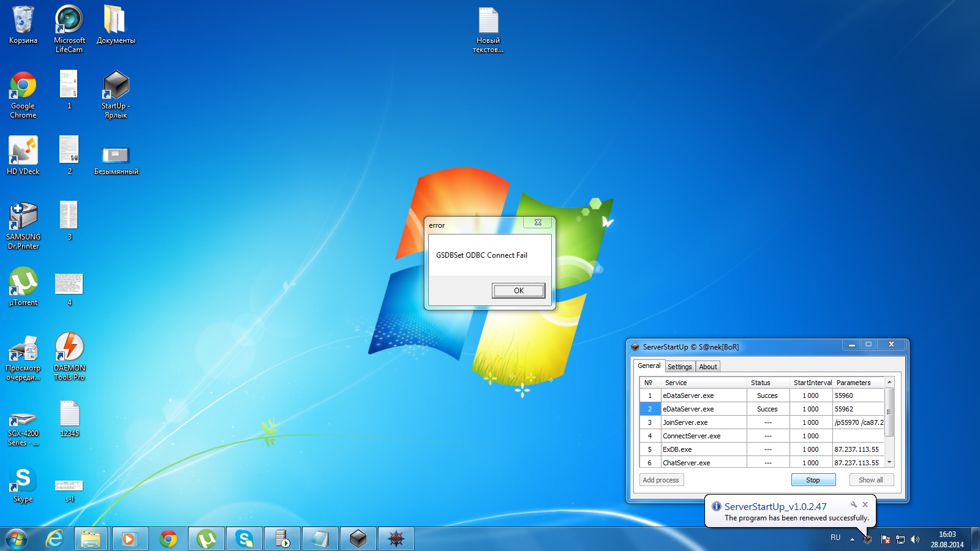The width and height of the screenshot is (980, 551).
Task: Select the SAMSUNG Dr.Printer desktop shortcut
Action: 23,226
